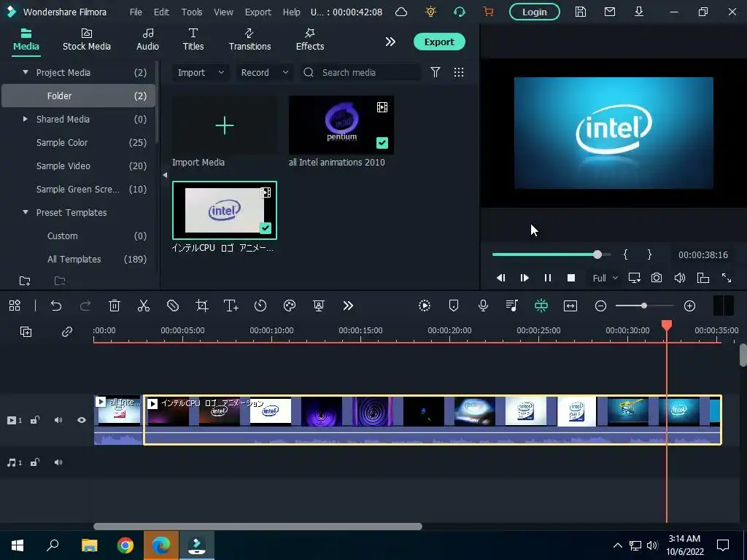Expand the Shared Media tree
747x560 pixels.
pyautogui.click(x=26, y=119)
